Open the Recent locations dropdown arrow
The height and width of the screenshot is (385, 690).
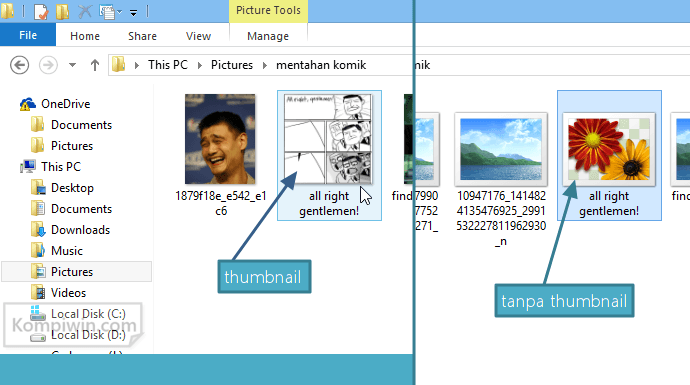[73, 65]
